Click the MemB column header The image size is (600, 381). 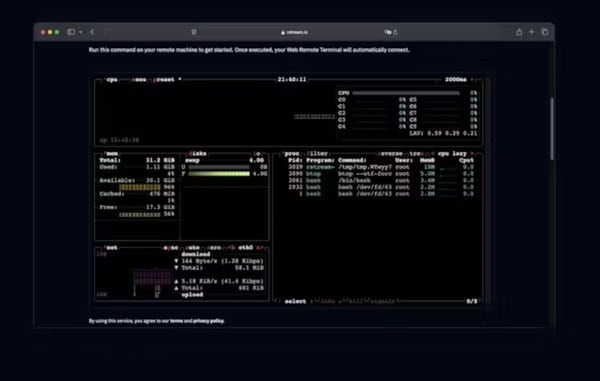pos(427,160)
